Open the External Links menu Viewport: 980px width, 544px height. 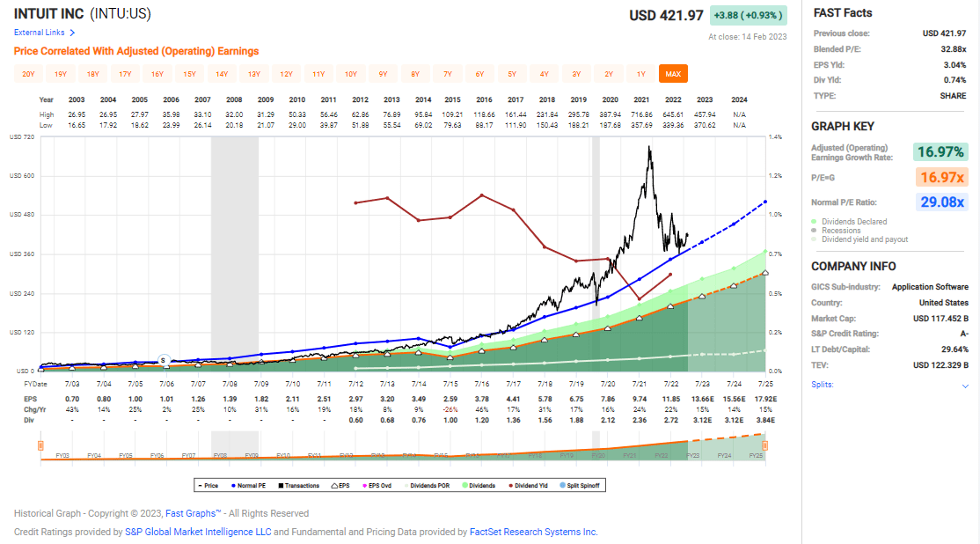[40, 32]
